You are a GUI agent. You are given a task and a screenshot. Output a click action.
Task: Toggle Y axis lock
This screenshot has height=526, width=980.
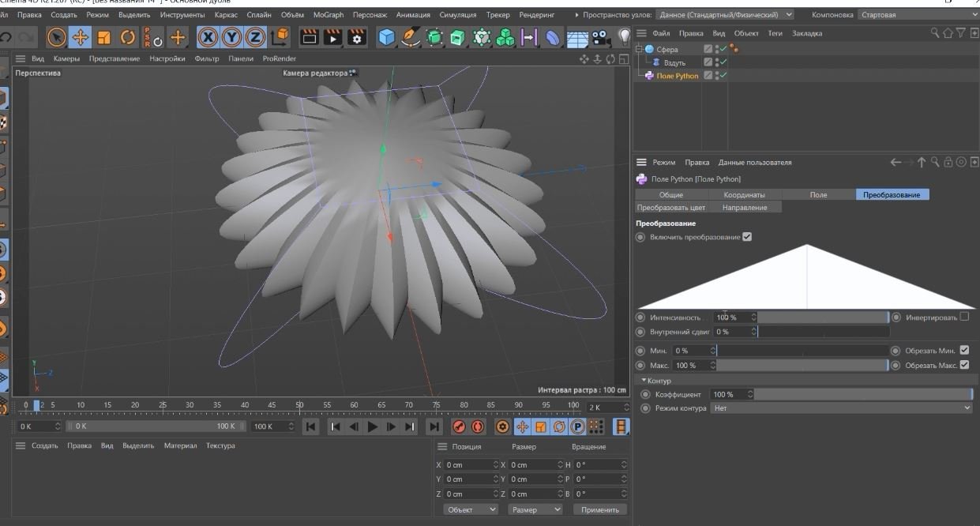tap(232, 37)
